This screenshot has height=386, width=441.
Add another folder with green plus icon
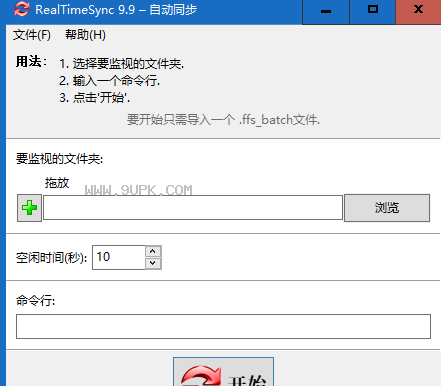(x=29, y=208)
